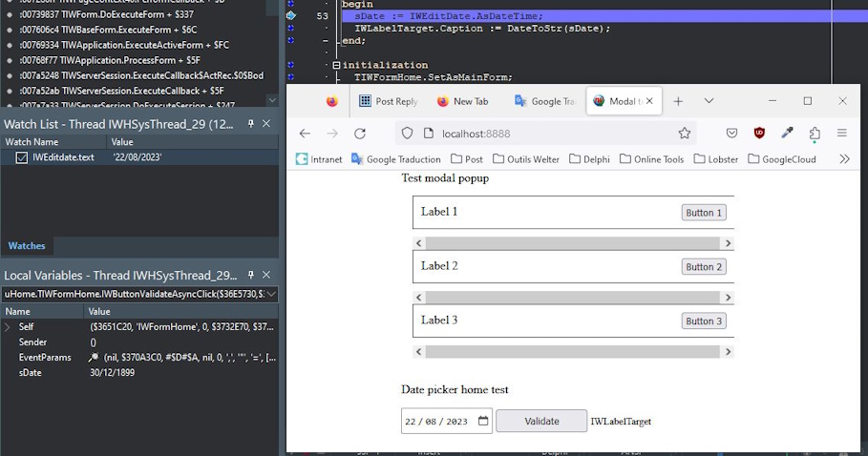The height and width of the screenshot is (456, 868).
Task: Open Lobster bookmarks folder
Action: point(716,159)
